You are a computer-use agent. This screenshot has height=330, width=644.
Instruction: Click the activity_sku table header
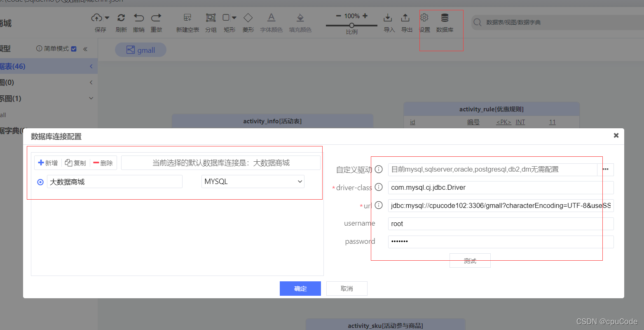[x=385, y=325]
